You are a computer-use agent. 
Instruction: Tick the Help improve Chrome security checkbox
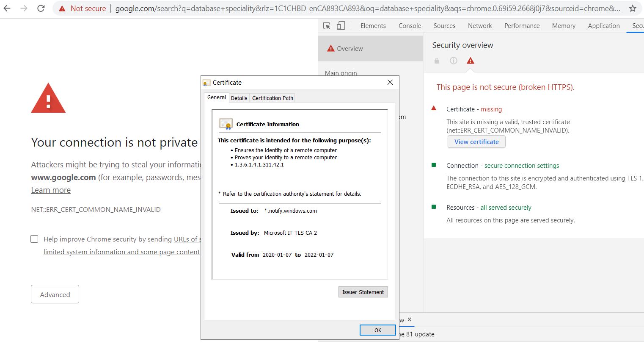coord(35,239)
